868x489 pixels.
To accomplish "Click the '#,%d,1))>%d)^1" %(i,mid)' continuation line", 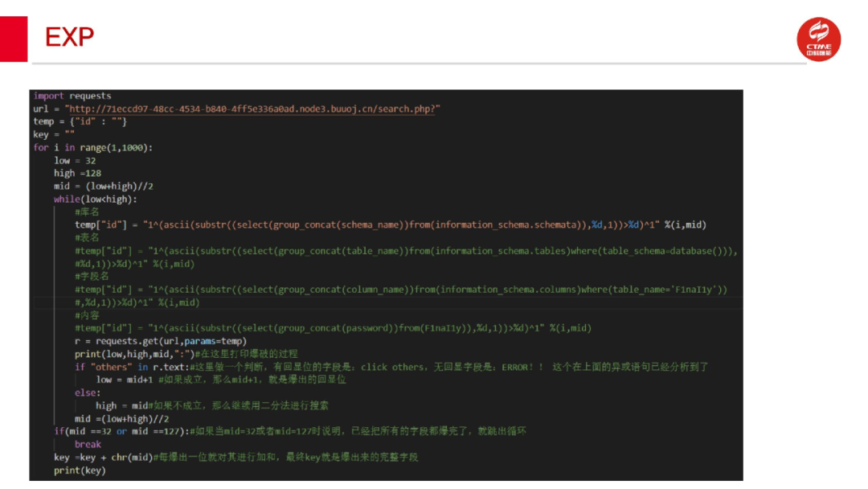I will click(137, 302).
